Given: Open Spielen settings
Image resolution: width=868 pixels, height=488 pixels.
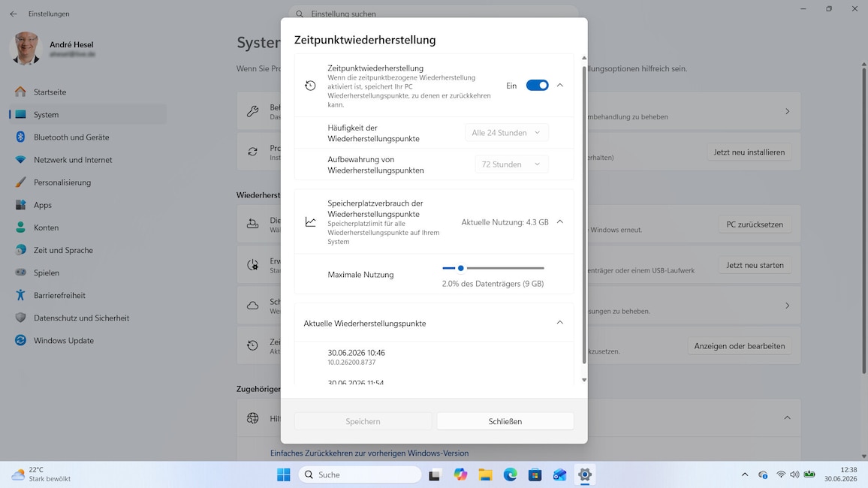Looking at the screenshot, I should click(x=87, y=273).
